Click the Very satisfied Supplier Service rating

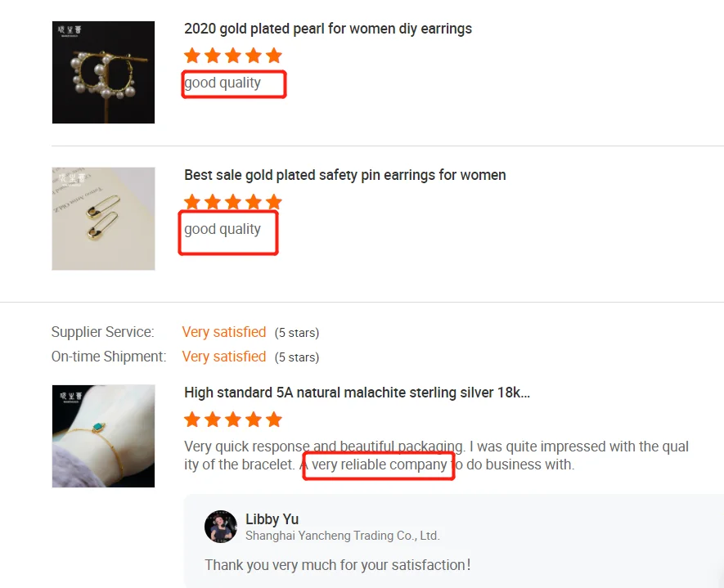224,332
